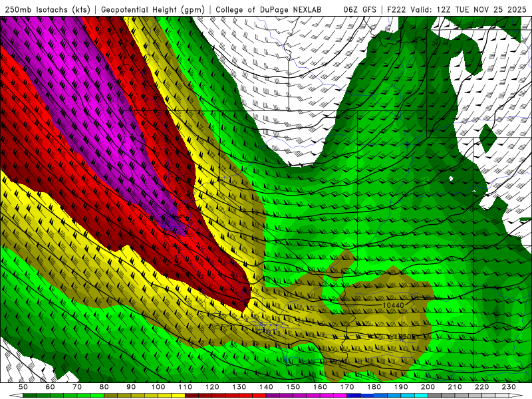Viewport: 532px width, 399px height.
Task: Click the '06Z GFS' model run label
Action: tap(360, 9)
